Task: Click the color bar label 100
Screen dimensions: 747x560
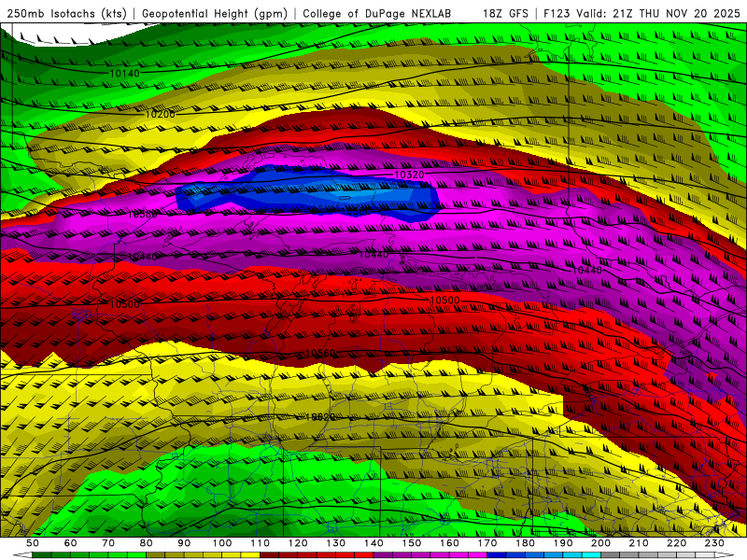Action: (x=222, y=543)
